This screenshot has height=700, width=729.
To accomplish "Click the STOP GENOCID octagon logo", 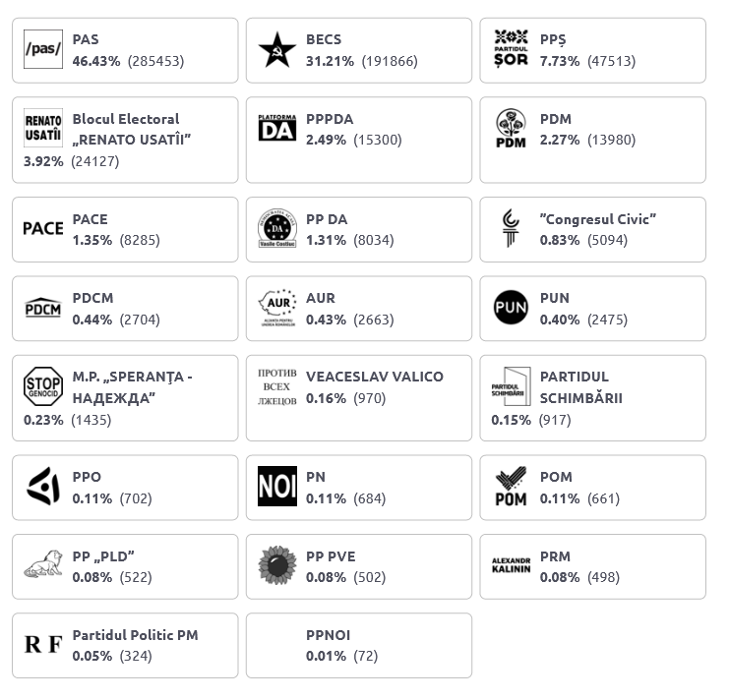I will [43, 386].
